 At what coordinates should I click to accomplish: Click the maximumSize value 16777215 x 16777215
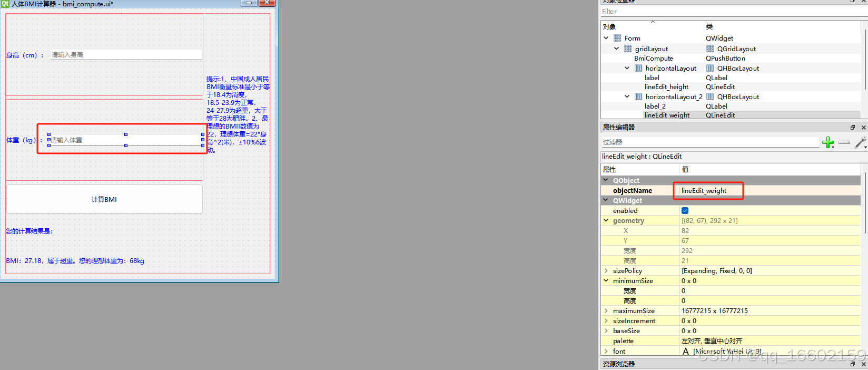715,311
